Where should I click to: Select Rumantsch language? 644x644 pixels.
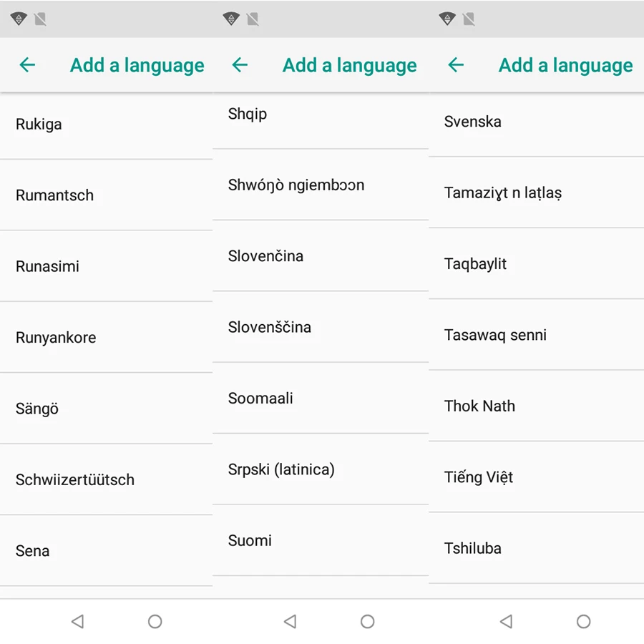[x=106, y=195]
